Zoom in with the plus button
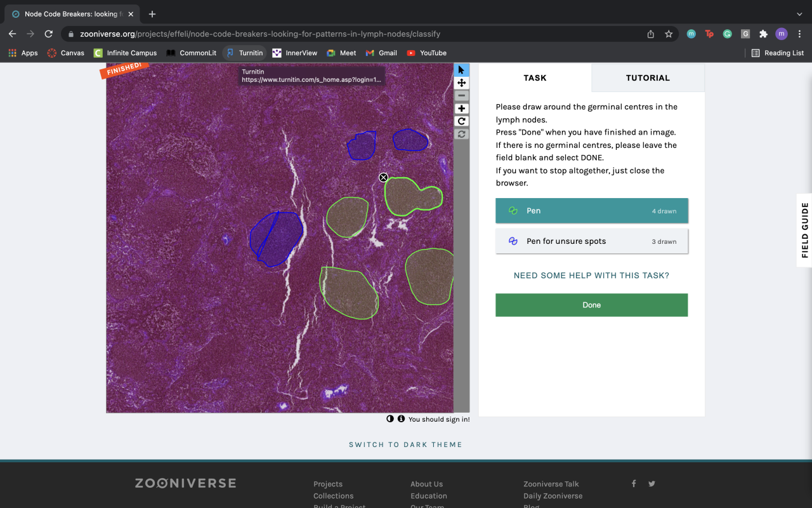The image size is (812, 508). 461,109
